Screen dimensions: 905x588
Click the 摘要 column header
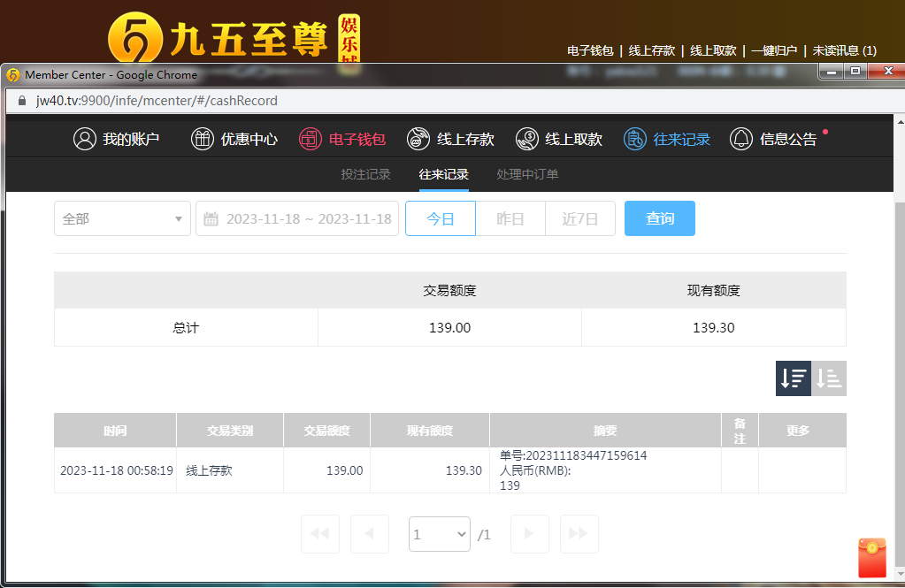pos(605,431)
